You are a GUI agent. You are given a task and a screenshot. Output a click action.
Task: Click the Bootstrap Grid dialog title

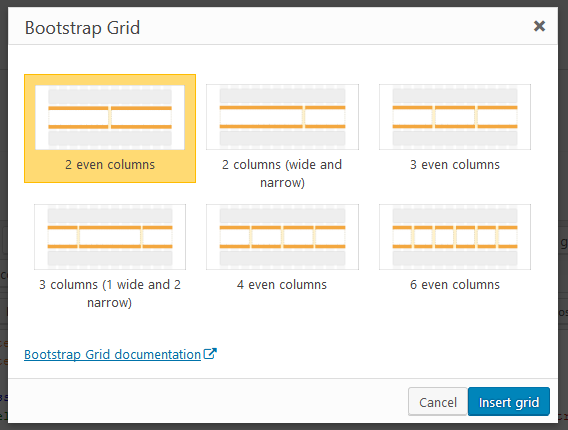tap(82, 28)
